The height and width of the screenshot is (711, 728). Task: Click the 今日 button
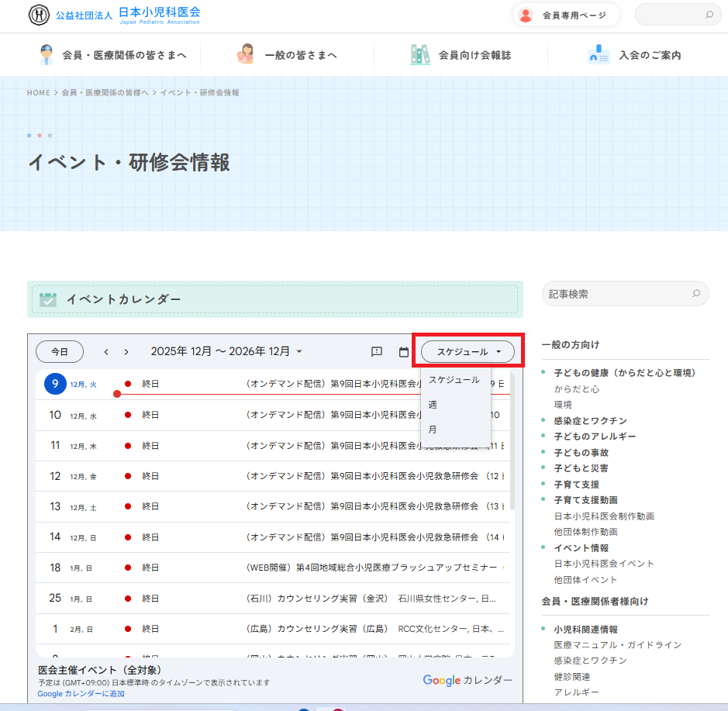click(x=59, y=351)
